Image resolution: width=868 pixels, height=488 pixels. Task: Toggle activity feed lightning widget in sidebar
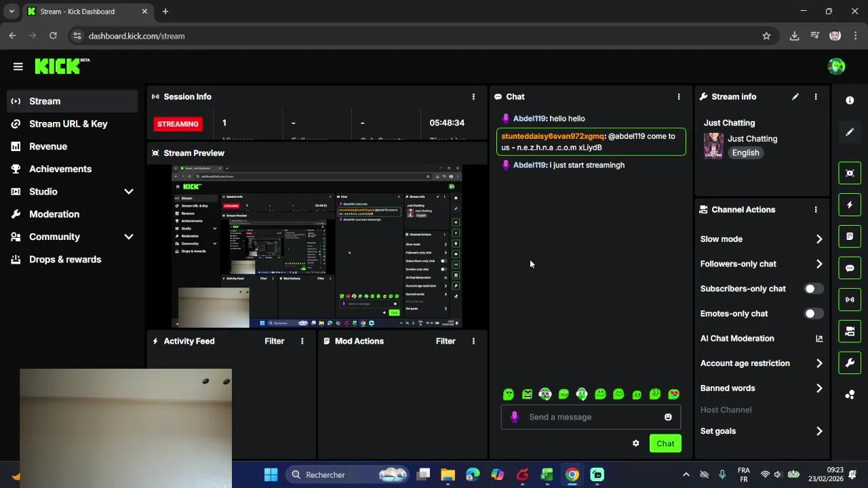[850, 205]
